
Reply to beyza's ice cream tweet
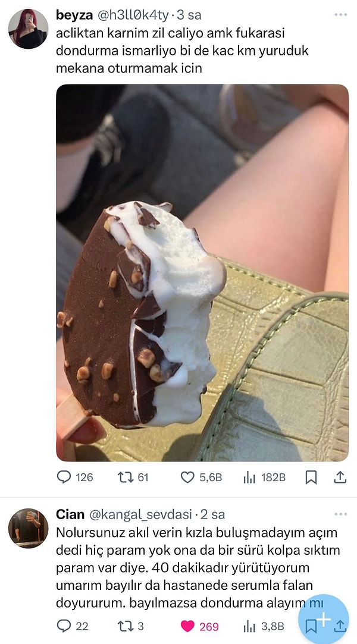(x=64, y=477)
